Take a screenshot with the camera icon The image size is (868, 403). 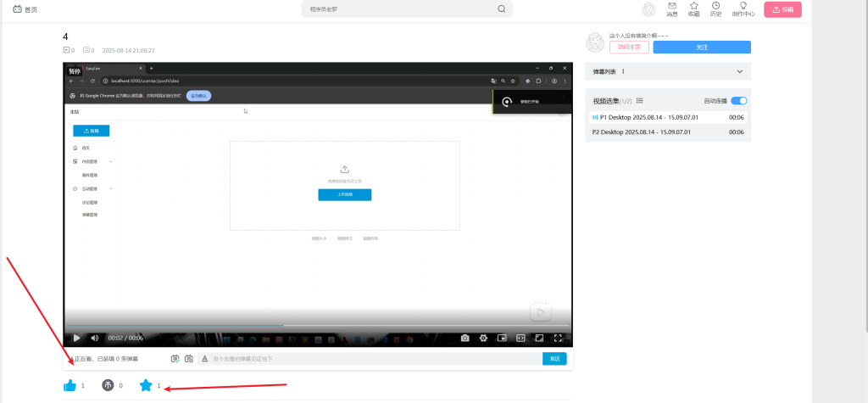[465, 338]
